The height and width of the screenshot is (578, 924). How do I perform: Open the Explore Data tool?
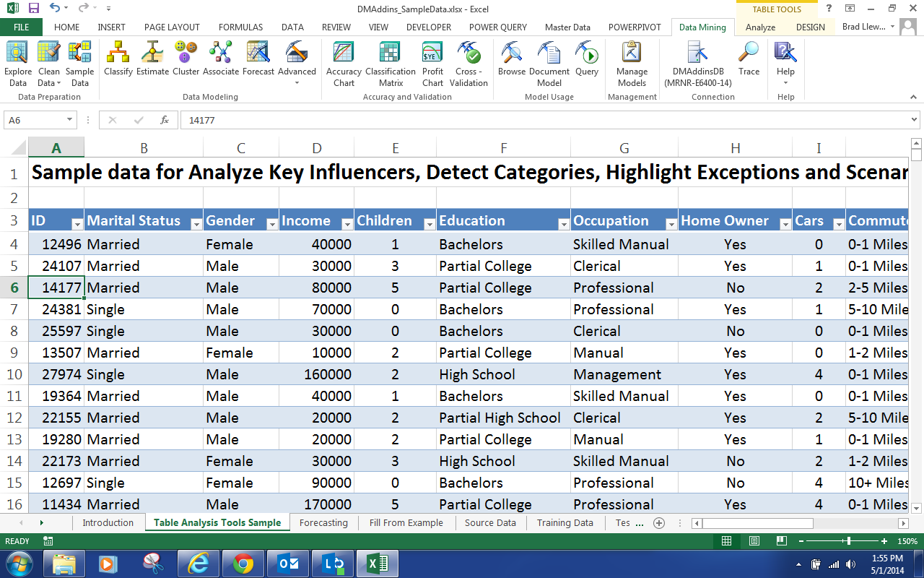18,64
